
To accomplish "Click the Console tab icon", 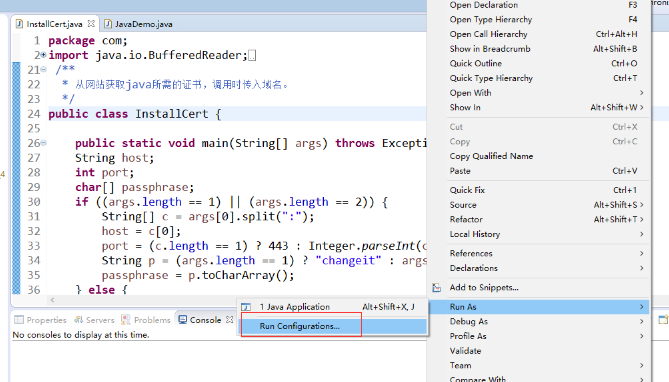I will (x=183, y=320).
